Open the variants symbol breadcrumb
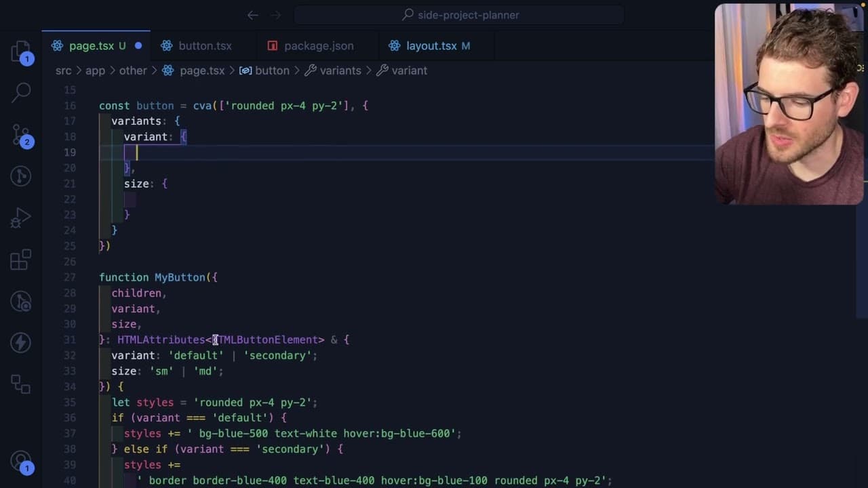Viewport: 868px width, 488px height. [333, 70]
